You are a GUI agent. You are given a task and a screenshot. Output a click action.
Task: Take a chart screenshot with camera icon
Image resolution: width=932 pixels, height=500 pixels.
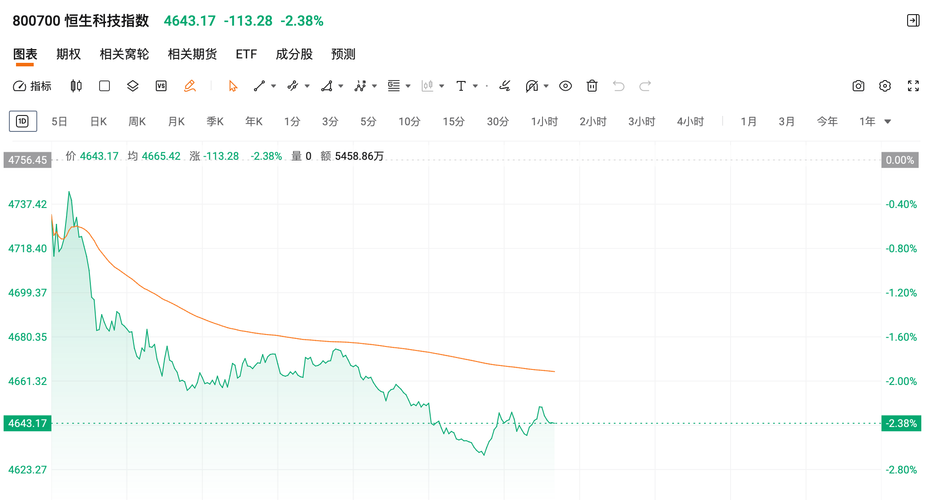tap(858, 86)
